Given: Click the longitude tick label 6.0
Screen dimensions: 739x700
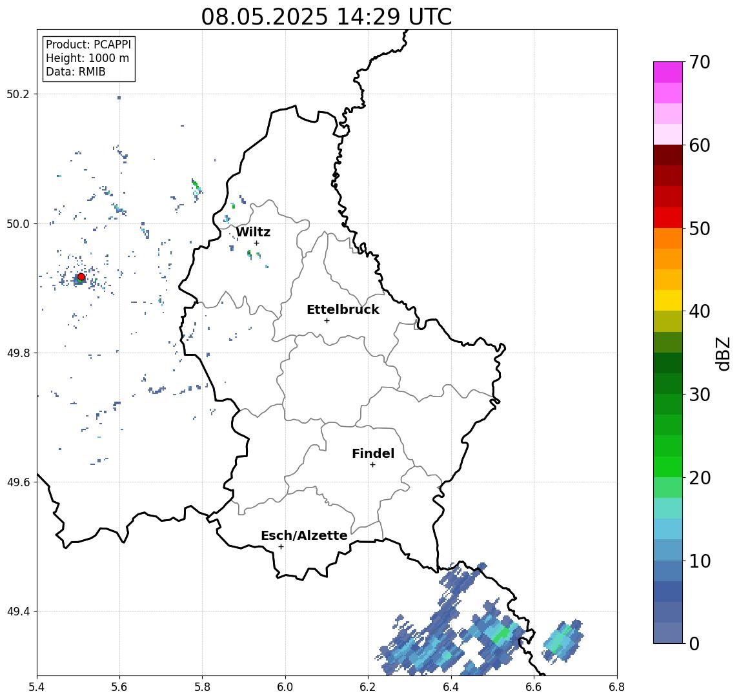Looking at the screenshot, I should coord(286,687).
